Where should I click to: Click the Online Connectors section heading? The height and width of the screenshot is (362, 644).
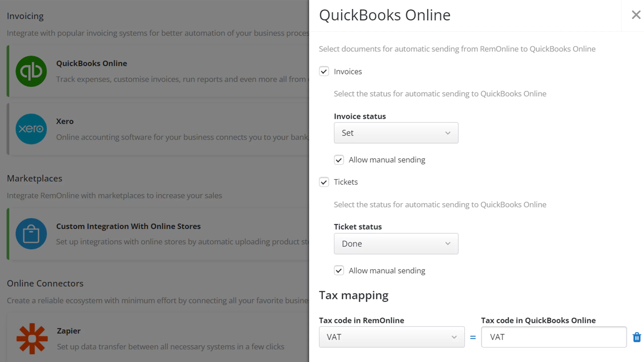pos(45,283)
